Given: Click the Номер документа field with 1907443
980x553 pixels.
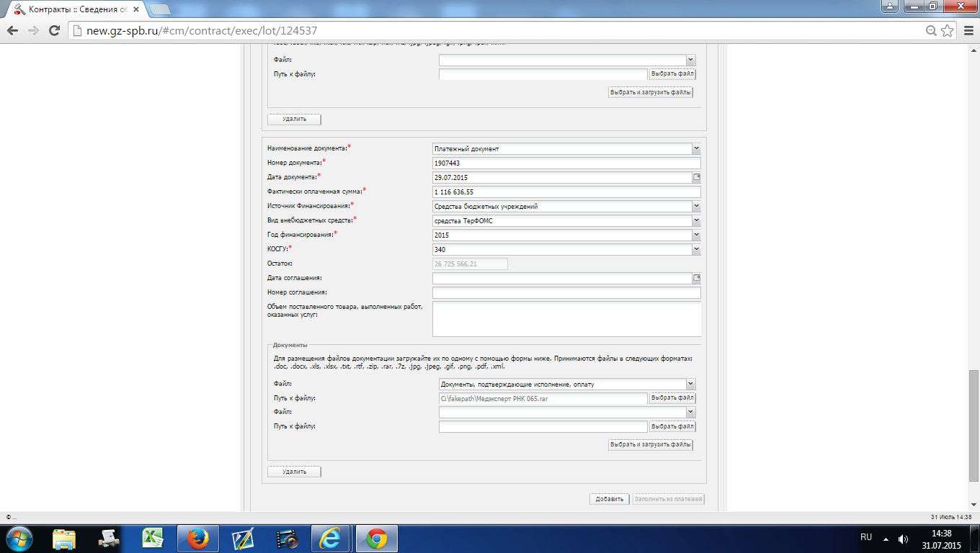Looking at the screenshot, I should 566,163.
